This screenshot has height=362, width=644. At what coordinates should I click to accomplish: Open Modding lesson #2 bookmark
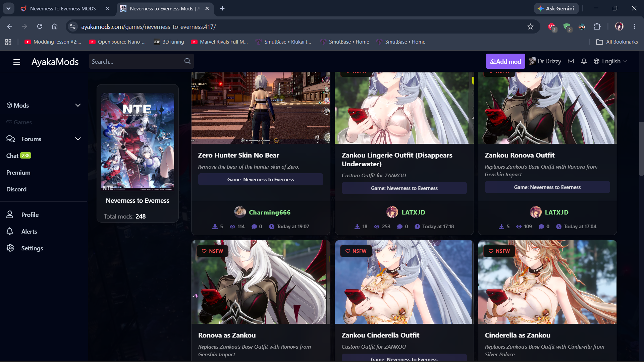click(53, 42)
